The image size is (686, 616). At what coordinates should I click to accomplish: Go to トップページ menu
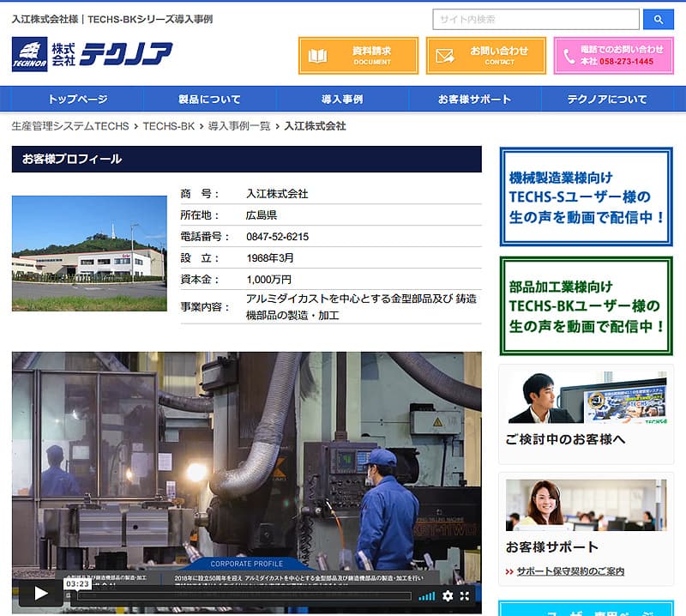tap(77, 99)
